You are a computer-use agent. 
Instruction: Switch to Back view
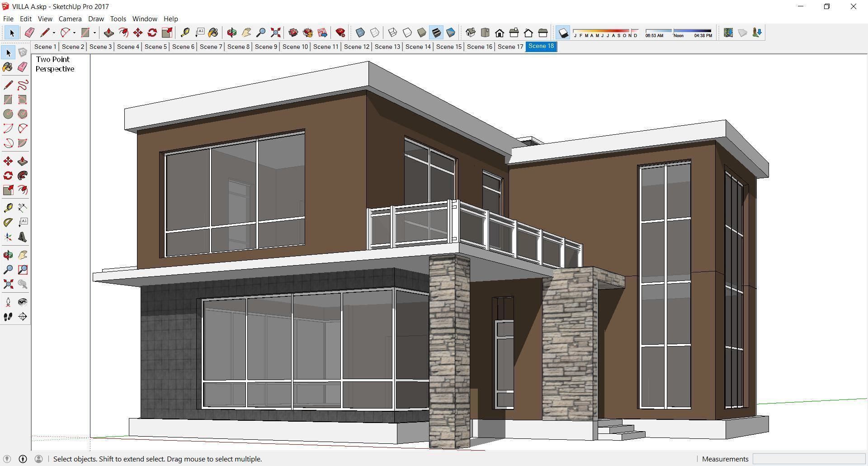pyautogui.click(x=528, y=33)
